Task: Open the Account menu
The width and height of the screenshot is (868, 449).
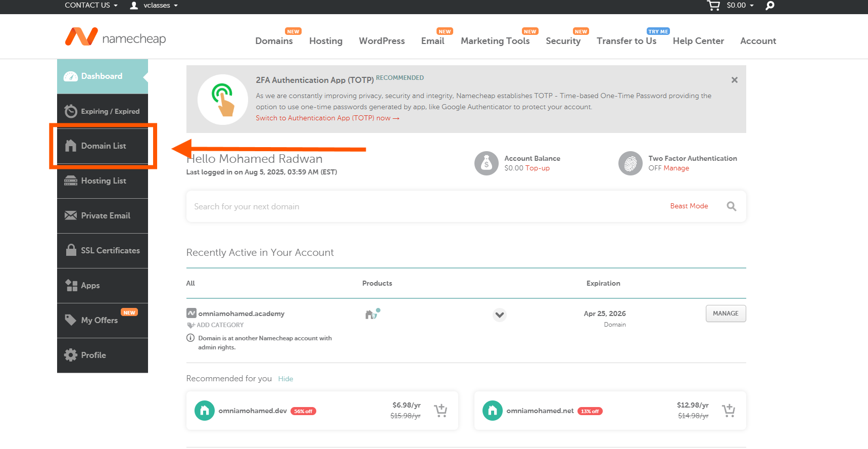Action: coord(758,41)
